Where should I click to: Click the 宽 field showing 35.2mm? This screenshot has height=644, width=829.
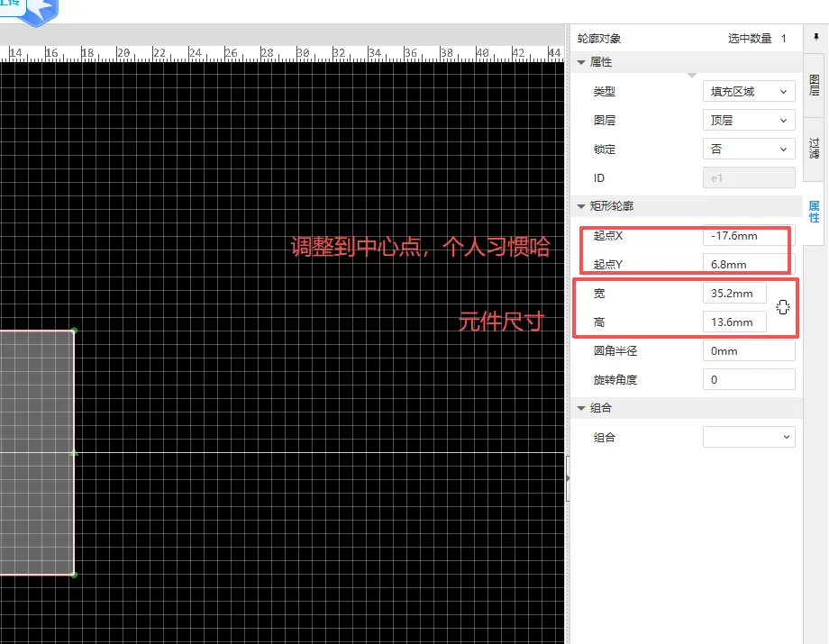pos(734,294)
